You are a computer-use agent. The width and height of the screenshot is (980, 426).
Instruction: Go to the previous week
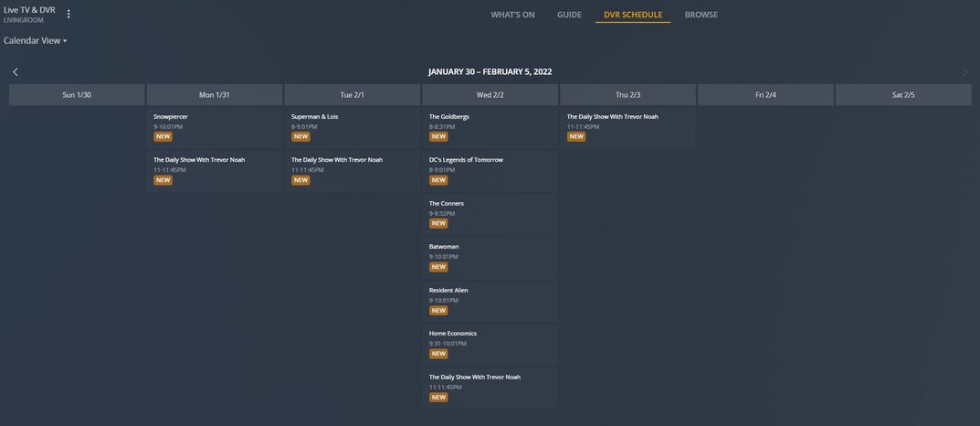pos(16,72)
